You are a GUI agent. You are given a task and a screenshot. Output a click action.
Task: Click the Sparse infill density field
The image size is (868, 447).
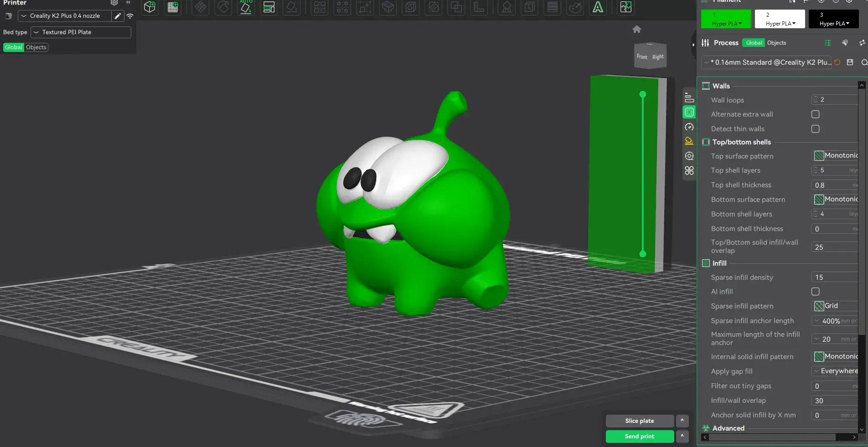(836, 277)
